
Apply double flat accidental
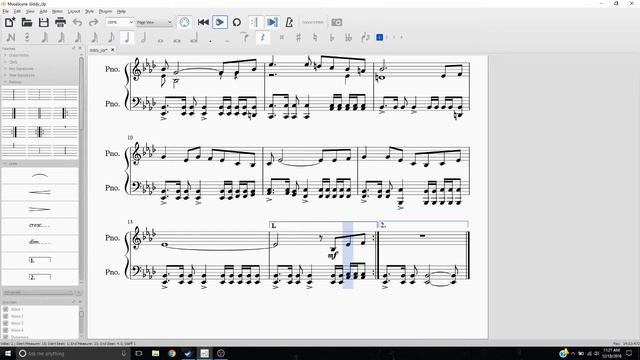(x=348, y=38)
